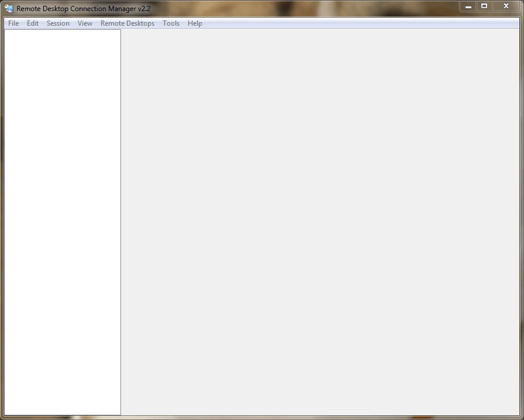Minimize the Remote Desktop Connection Manager window
This screenshot has width=524, height=420.
click(x=468, y=6)
